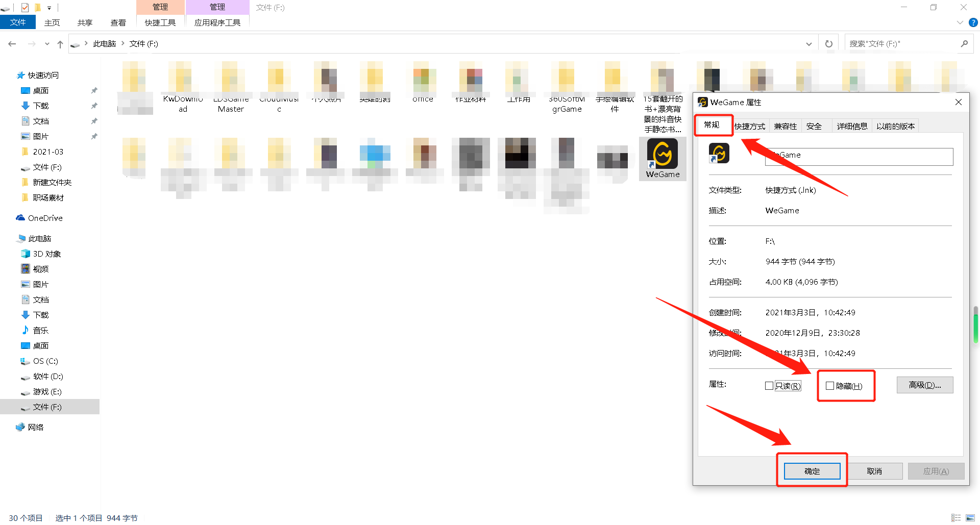Open 新建文件夹 in the sidebar

click(x=52, y=183)
